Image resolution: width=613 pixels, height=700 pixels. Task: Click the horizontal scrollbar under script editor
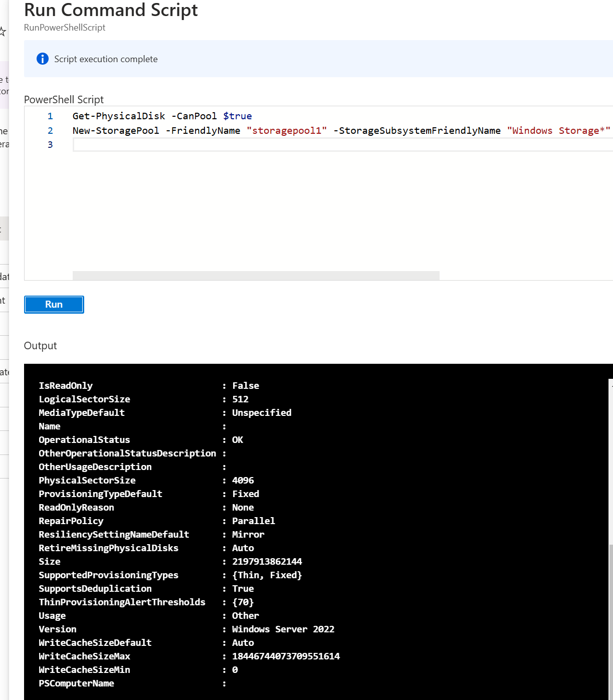256,276
